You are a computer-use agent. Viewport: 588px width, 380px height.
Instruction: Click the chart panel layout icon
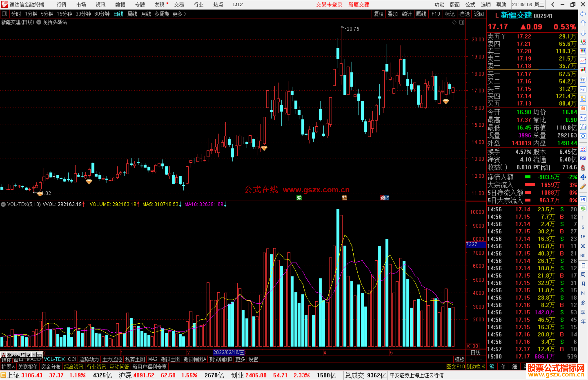pos(462,22)
